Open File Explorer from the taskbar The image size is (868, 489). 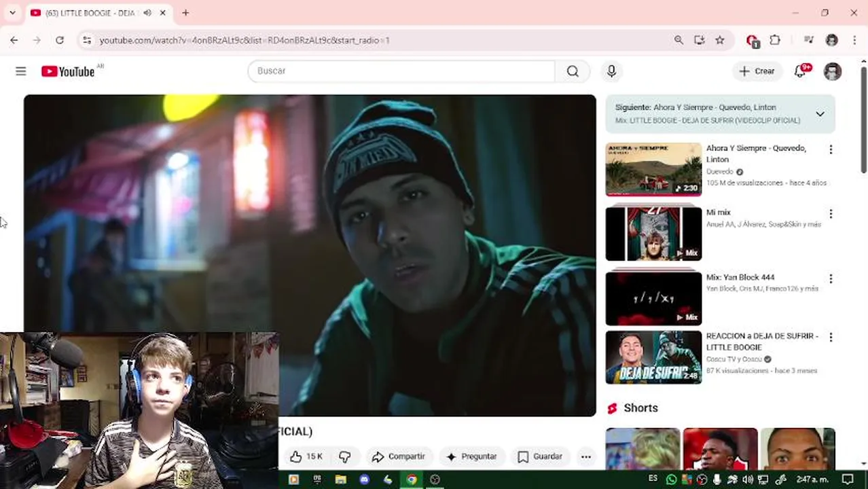[340, 479]
